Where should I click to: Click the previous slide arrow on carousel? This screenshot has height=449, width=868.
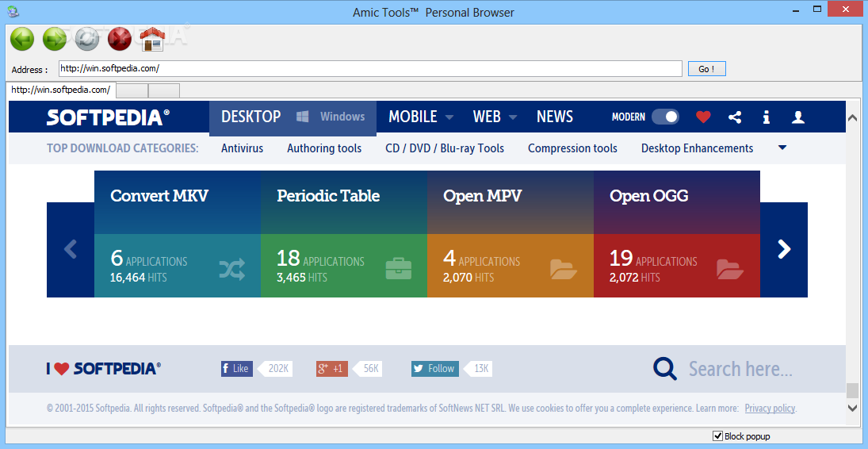tap(71, 249)
